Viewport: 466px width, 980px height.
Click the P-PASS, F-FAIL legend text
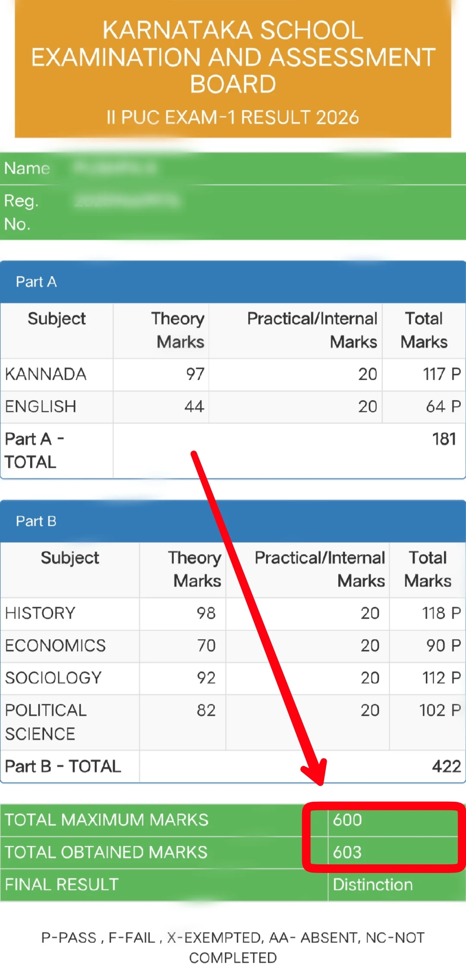click(233, 948)
